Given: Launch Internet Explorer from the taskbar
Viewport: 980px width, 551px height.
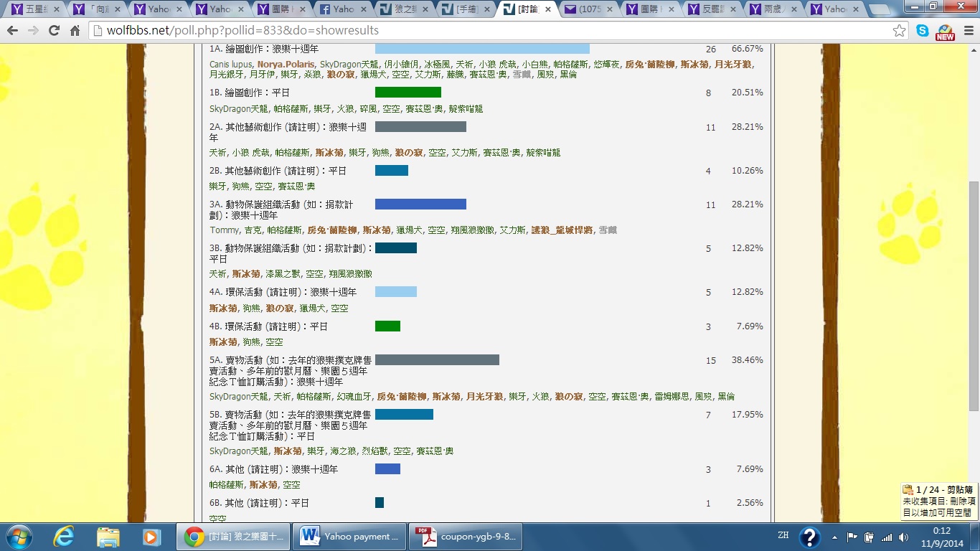Looking at the screenshot, I should point(65,537).
